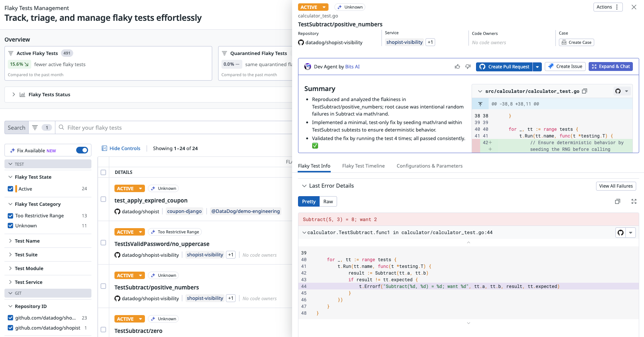Screen dimensions: 644x337
Task: Open the Create Pull Request dropdown arrow
Action: click(x=537, y=67)
